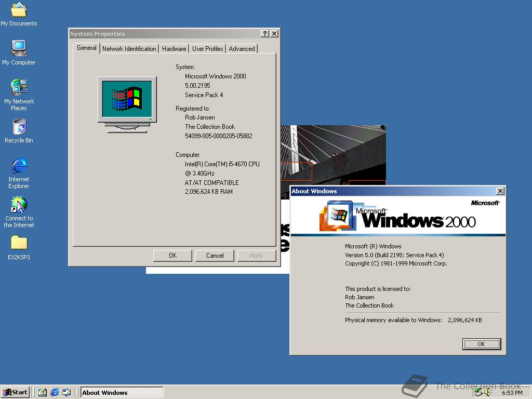Open the Network Identification tab
Screen dimensions: 532x399
(129, 49)
